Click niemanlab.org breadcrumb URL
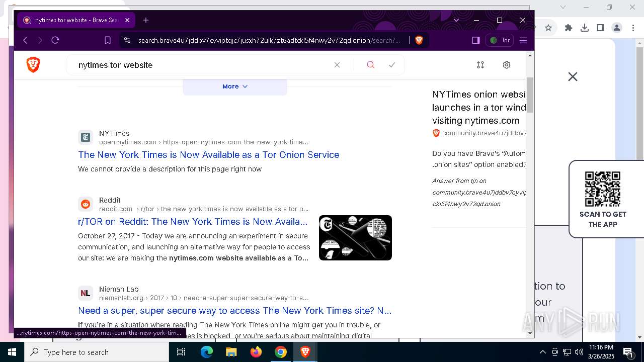This screenshot has height=362, width=644. 204,298
